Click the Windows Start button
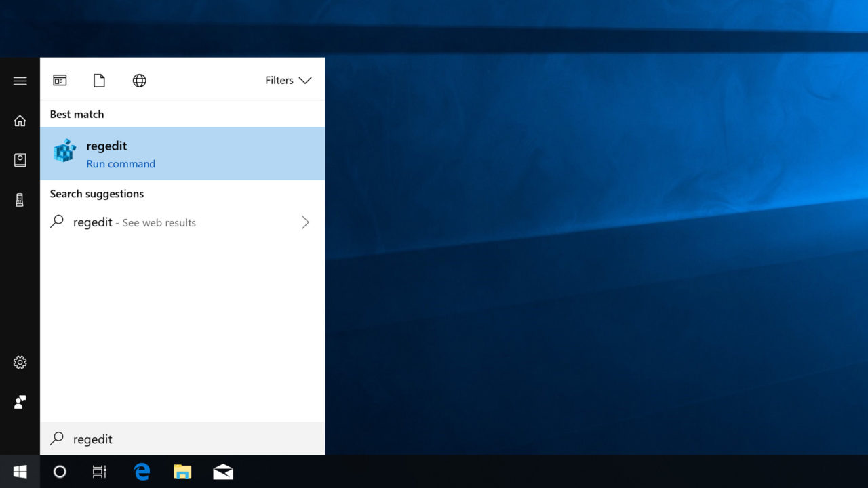 tap(20, 472)
